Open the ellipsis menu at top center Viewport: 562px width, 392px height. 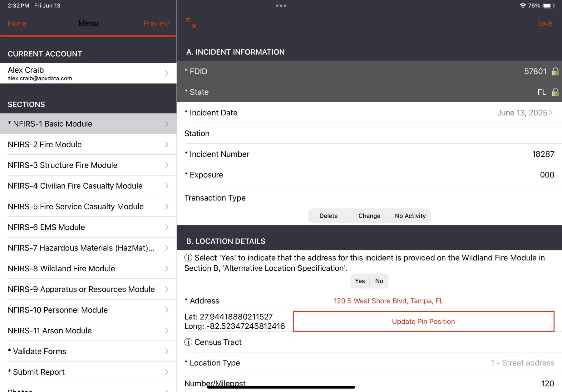pyautogui.click(x=280, y=5)
